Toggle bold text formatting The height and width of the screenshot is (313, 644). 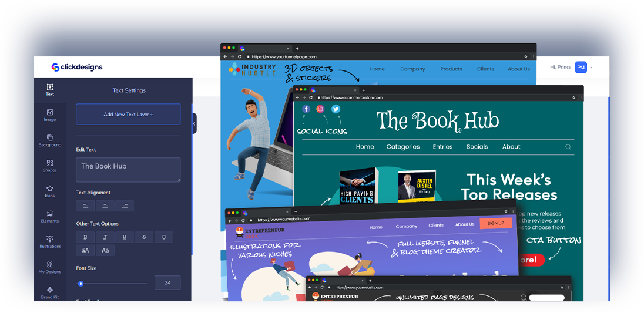(x=85, y=237)
